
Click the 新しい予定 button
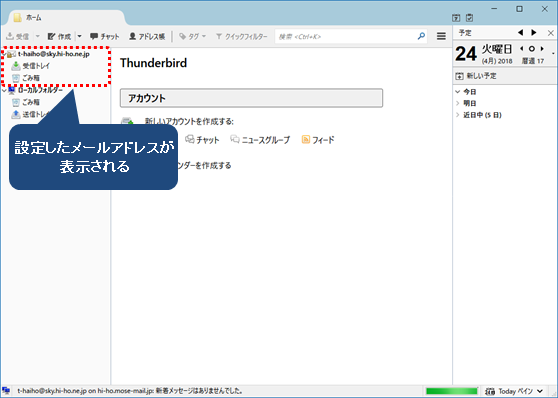475,76
